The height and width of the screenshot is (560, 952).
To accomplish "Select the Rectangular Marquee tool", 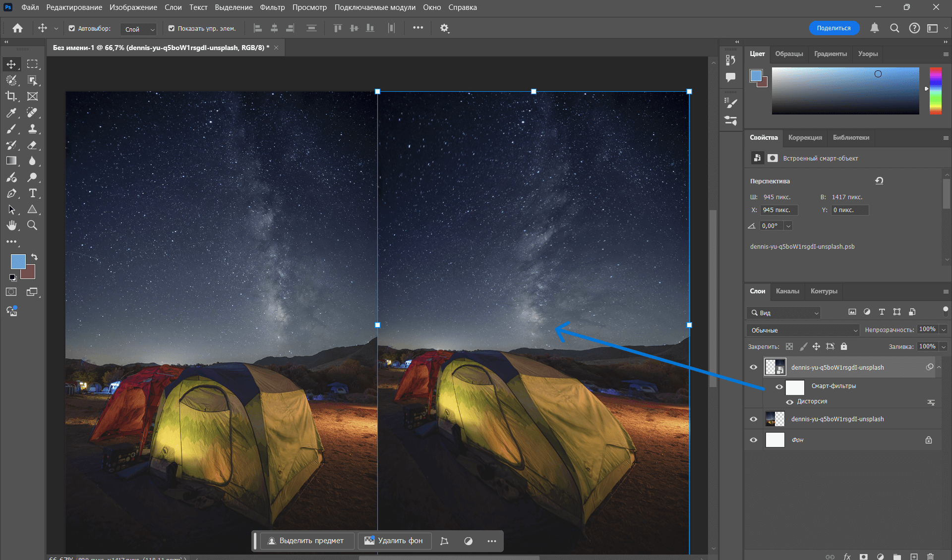I will 32,64.
